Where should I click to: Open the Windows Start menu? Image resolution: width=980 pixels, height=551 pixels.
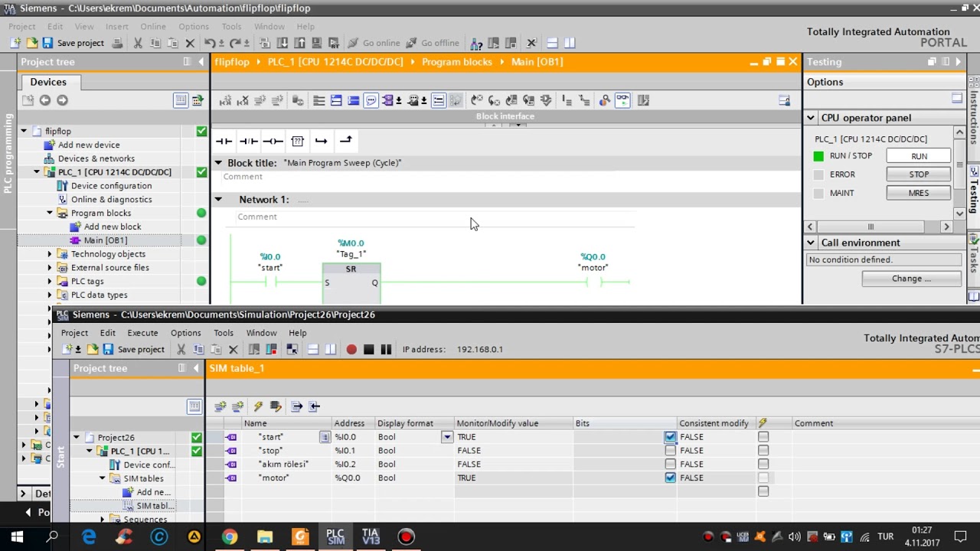(x=17, y=536)
